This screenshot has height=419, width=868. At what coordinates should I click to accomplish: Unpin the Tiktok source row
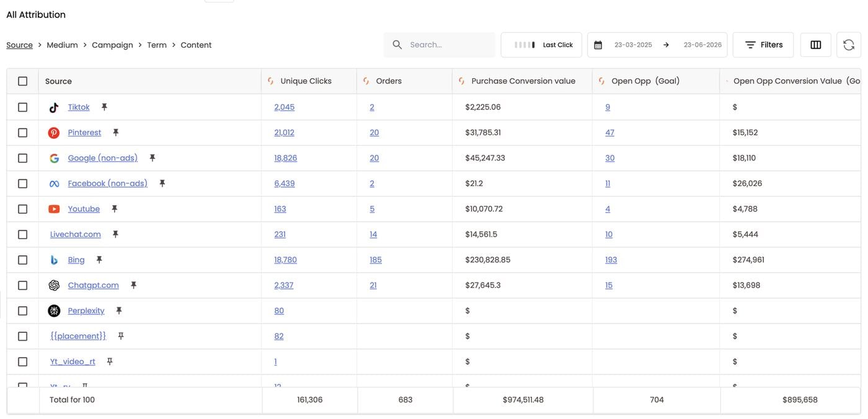click(104, 107)
